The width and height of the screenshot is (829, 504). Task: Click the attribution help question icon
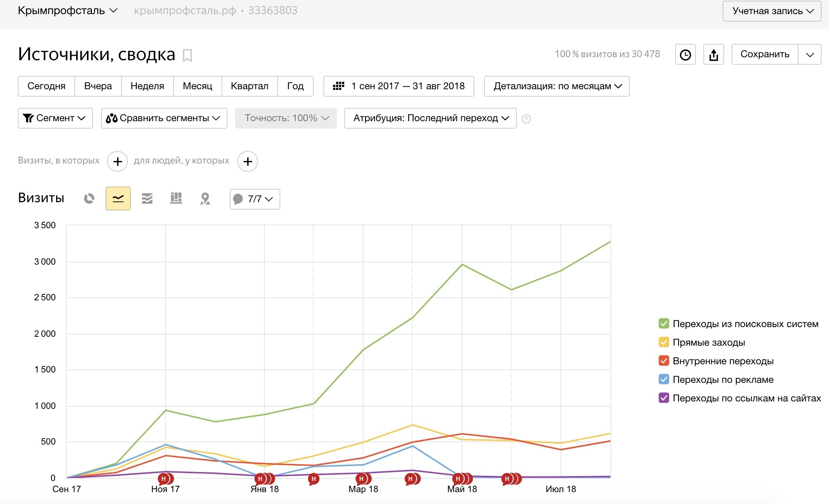[x=526, y=119]
